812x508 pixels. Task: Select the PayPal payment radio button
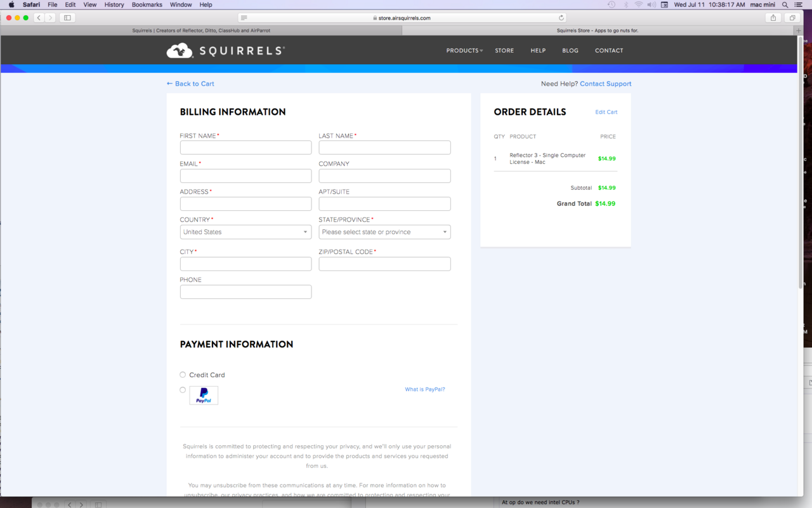tap(183, 390)
